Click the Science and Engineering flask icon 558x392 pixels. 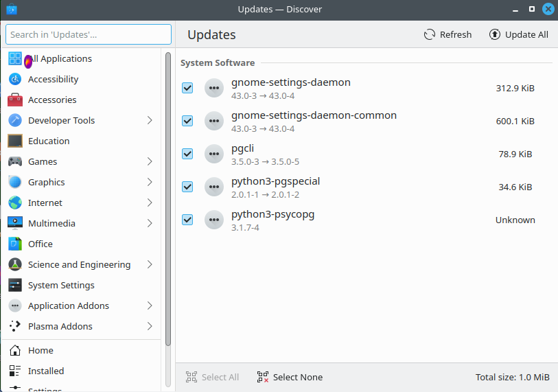(x=15, y=264)
